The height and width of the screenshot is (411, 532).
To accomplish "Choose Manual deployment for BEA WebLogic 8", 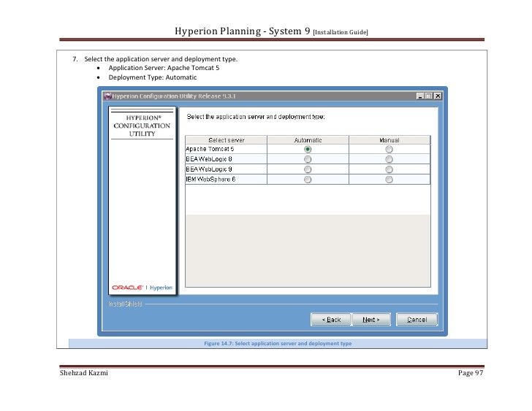I will tap(389, 159).
